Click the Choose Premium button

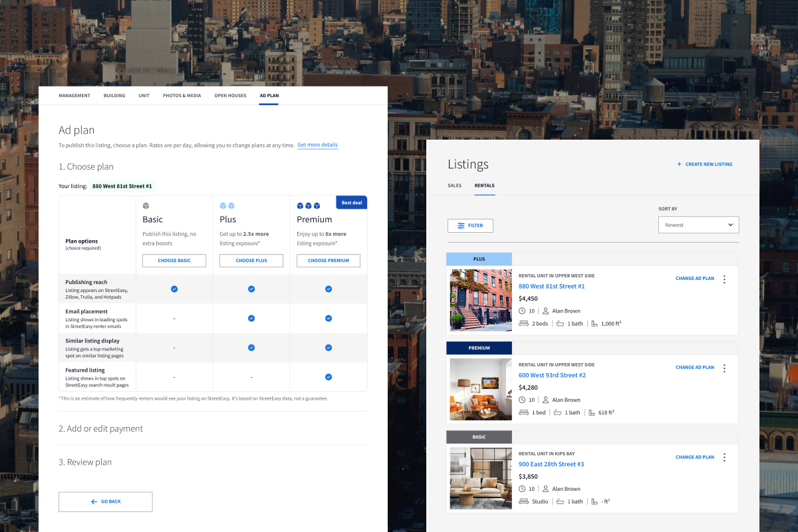coord(329,261)
